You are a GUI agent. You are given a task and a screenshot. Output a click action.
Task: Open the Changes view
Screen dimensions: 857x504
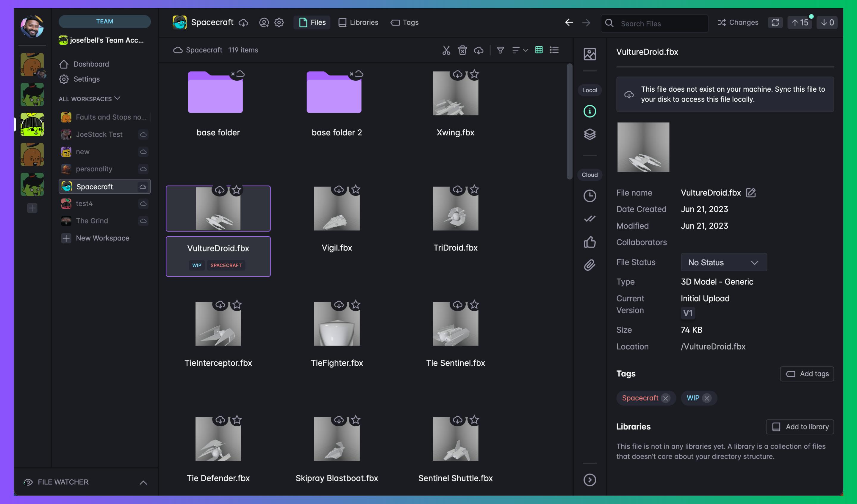(x=738, y=22)
